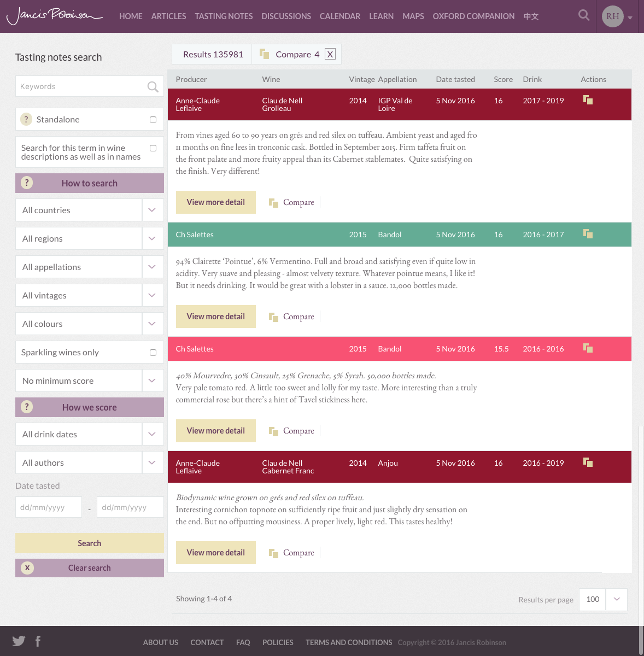Enable the Standalone checkbox
The width and height of the screenshot is (644, 656).
pyautogui.click(x=153, y=120)
